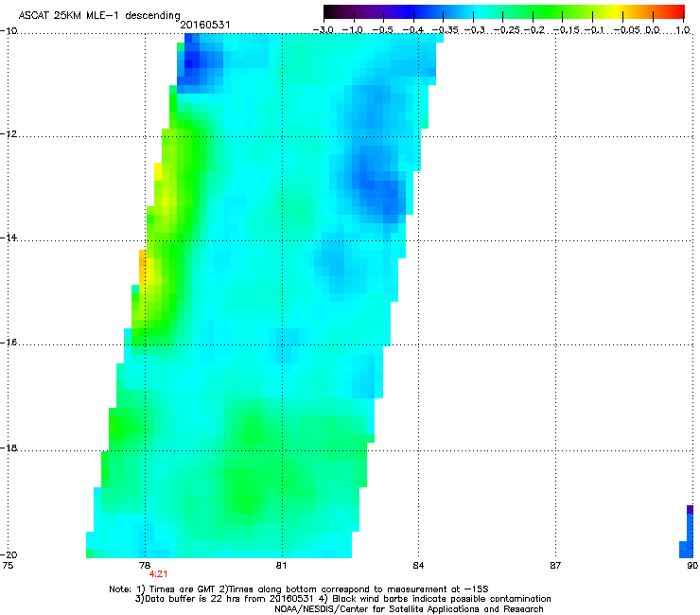The height and width of the screenshot is (615, 700).
Task: Click latitude axis label -12
Action: pyautogui.click(x=9, y=134)
